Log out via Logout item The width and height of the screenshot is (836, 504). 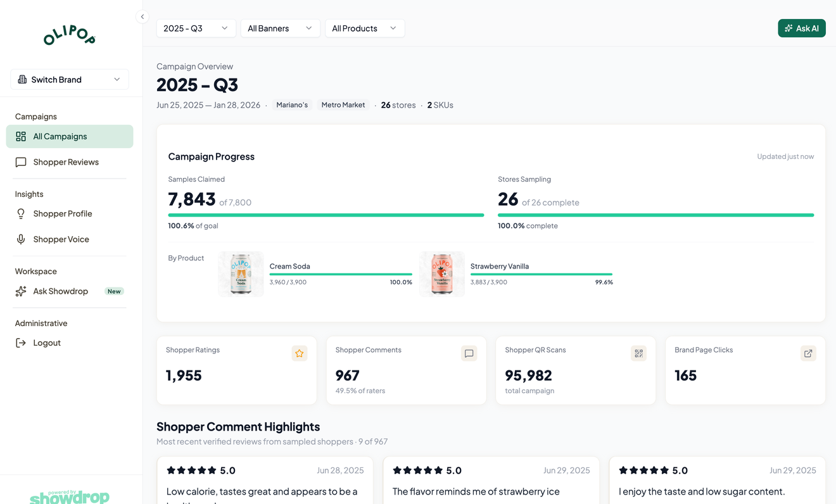click(70, 343)
